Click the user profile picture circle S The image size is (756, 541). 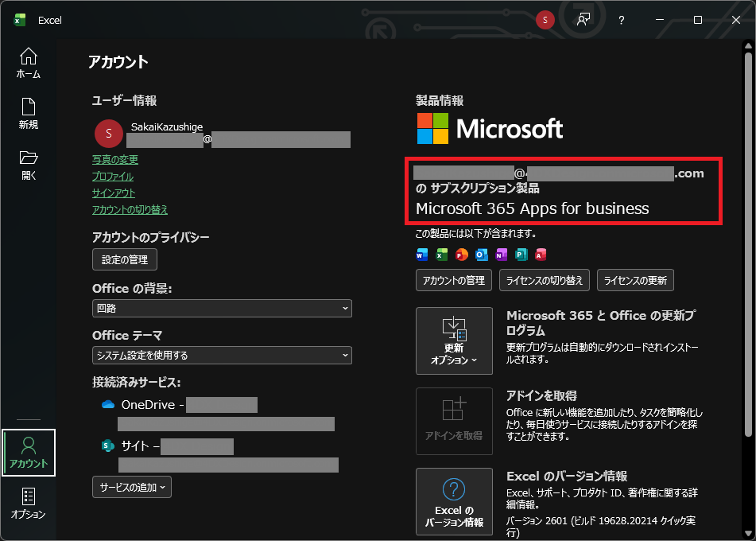coord(108,134)
